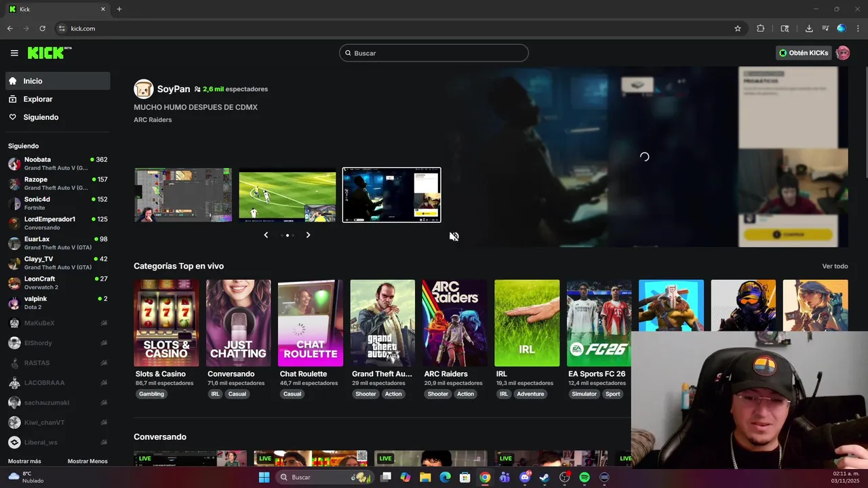The image size is (868, 488).
Task: Open LordEmperador1's channel
Action: [58, 223]
